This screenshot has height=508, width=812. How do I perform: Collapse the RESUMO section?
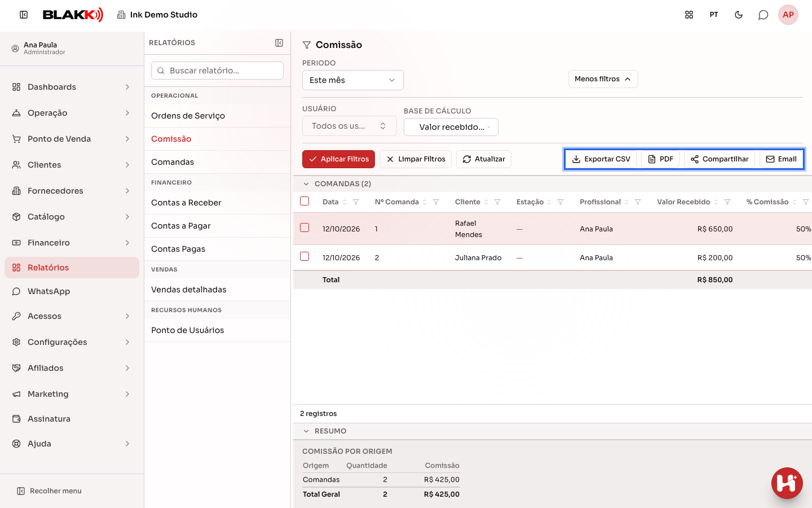(x=306, y=431)
